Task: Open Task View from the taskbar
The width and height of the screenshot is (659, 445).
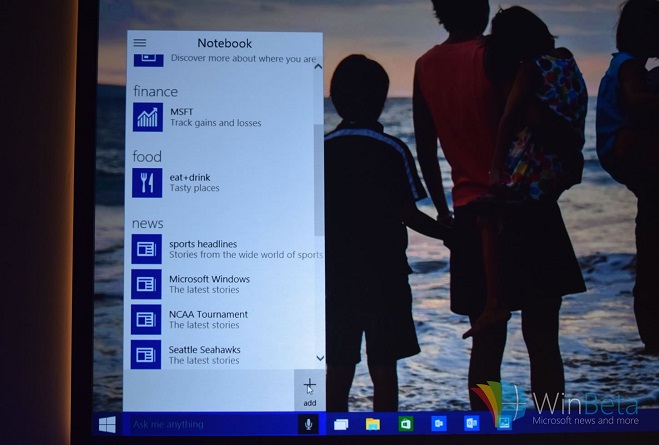Action: [341, 424]
